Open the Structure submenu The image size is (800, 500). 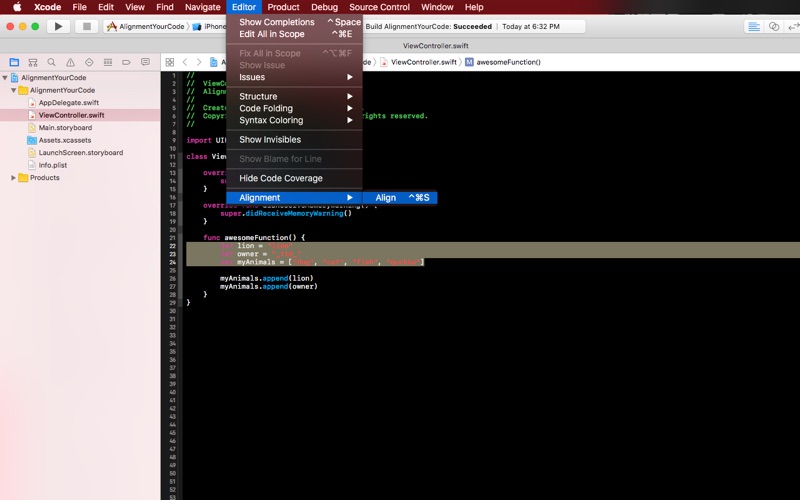(294, 96)
